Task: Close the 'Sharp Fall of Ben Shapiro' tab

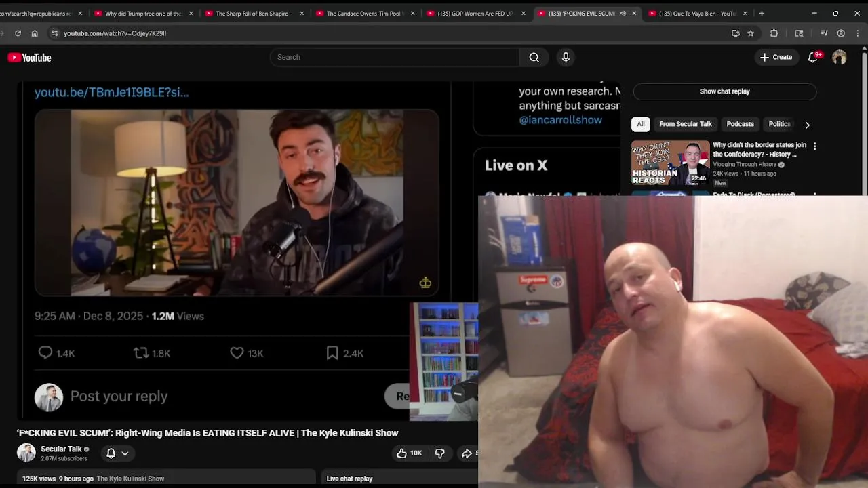Action: [302, 13]
